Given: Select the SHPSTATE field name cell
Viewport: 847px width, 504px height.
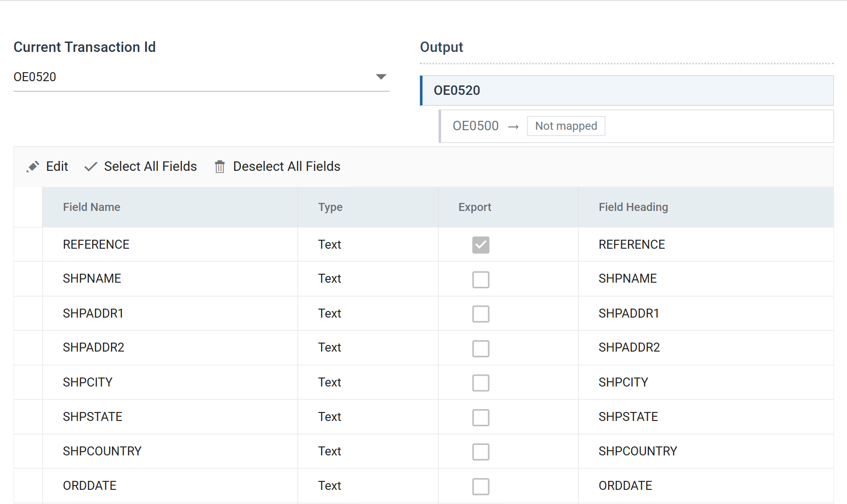Looking at the screenshot, I should click(170, 417).
